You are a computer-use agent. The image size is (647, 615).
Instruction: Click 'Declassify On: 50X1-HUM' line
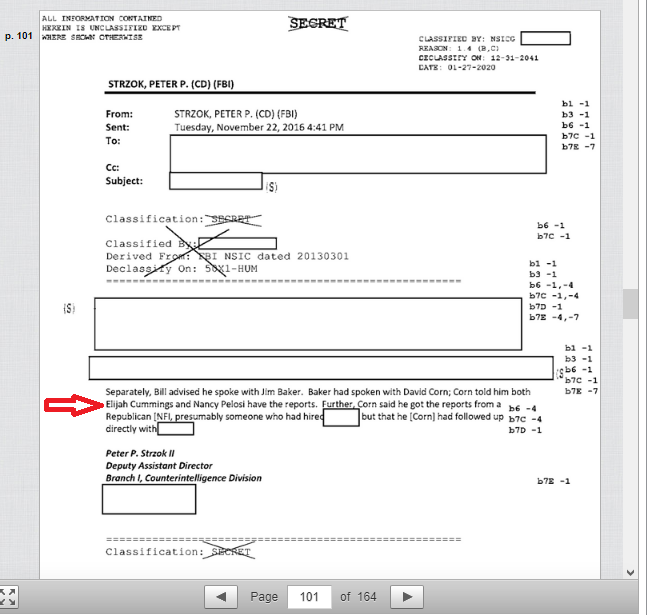click(182, 269)
